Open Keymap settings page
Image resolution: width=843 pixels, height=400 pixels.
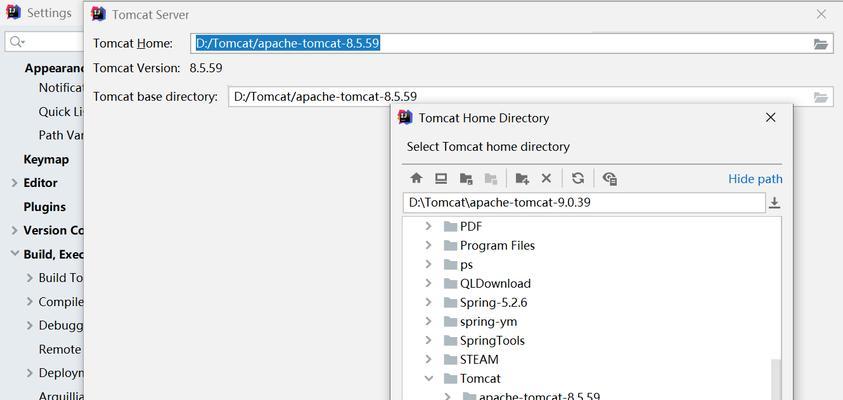pyautogui.click(x=46, y=160)
